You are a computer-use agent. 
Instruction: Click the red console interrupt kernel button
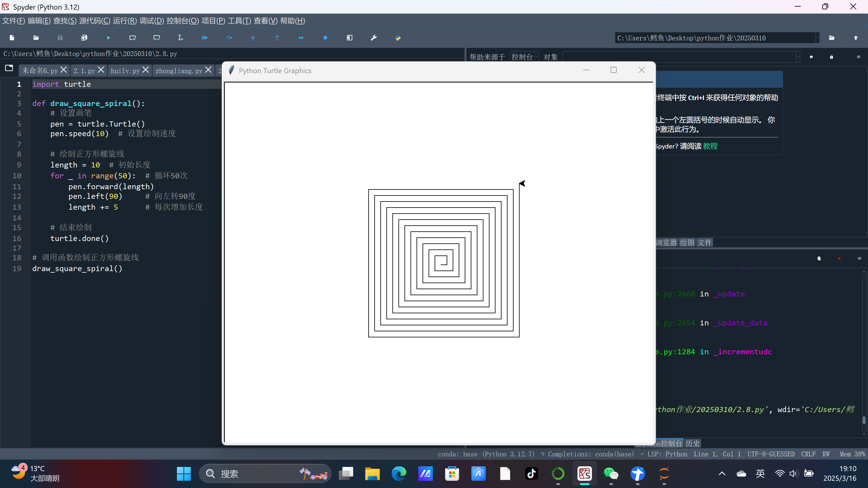coord(839,258)
